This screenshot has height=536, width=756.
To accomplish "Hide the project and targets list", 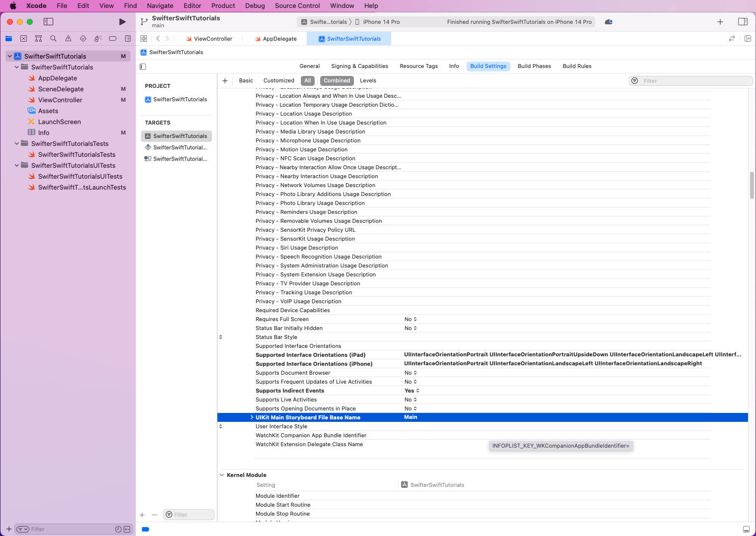I will coord(143,67).
